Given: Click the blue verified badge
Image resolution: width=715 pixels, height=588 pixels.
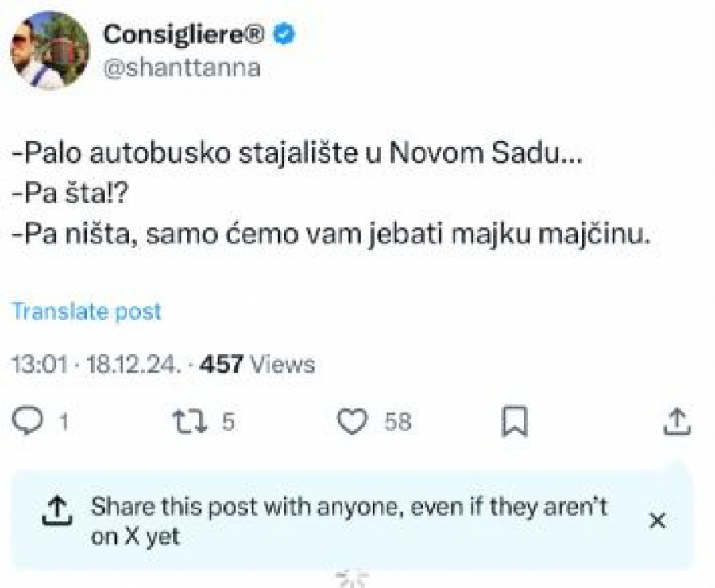Looking at the screenshot, I should pyautogui.click(x=284, y=35).
